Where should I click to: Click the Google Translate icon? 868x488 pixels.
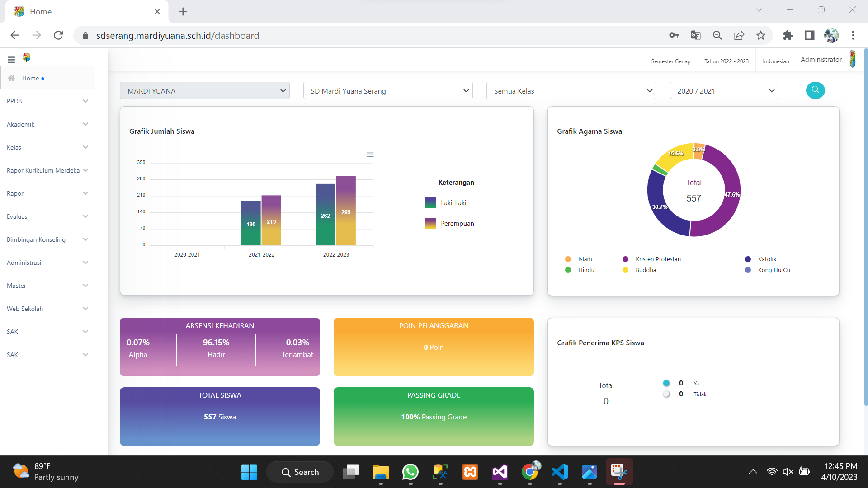point(695,35)
